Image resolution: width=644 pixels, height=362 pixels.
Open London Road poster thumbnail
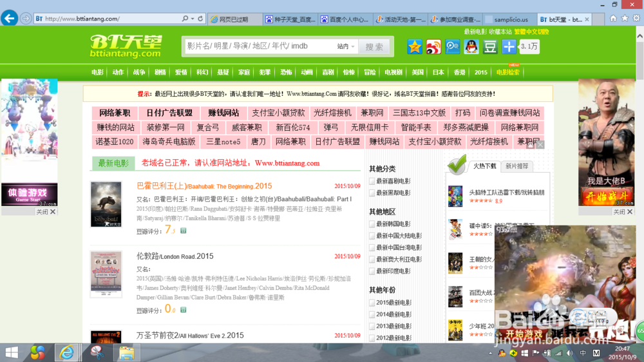pyautogui.click(x=106, y=274)
